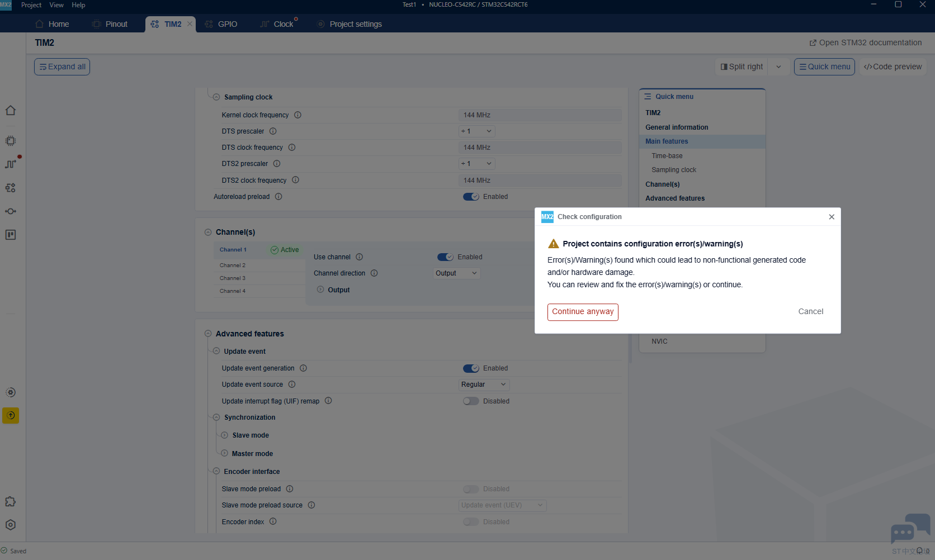Go to Sampling clock in Quick menu
935x560 pixels.
click(x=674, y=170)
